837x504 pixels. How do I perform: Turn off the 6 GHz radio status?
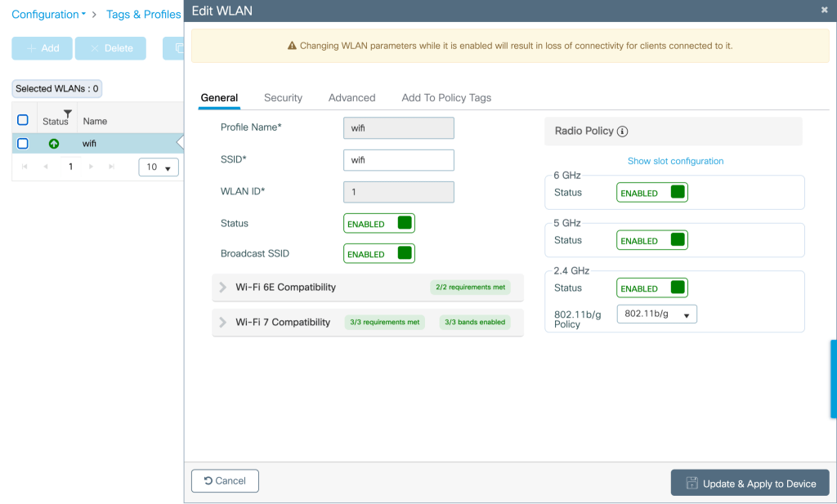point(652,193)
